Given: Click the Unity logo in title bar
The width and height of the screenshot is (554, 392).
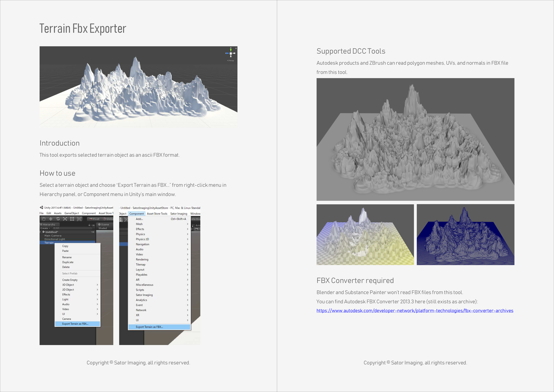Looking at the screenshot, I should click(x=42, y=208).
